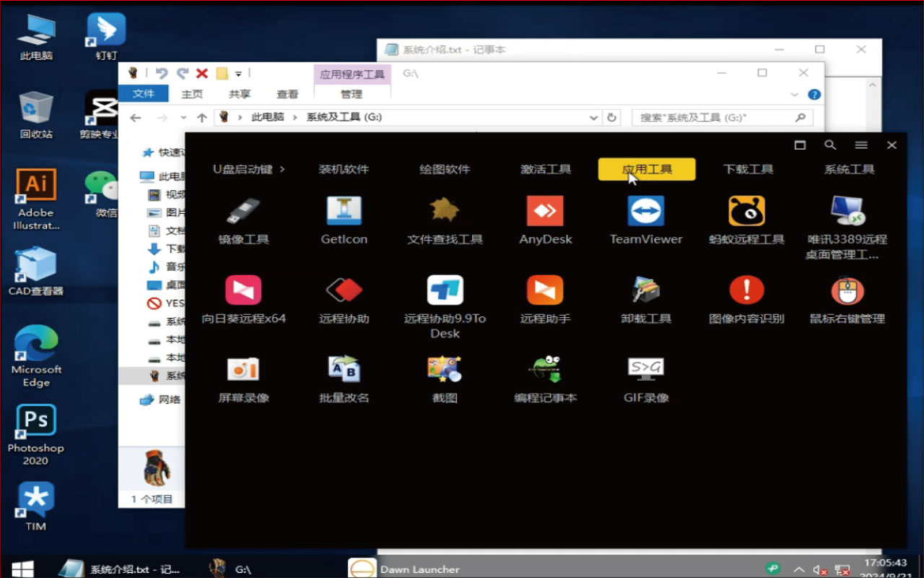Screen dimensions: 924x578
Task: Switch to 下载工具 category
Action: pyautogui.click(x=749, y=169)
